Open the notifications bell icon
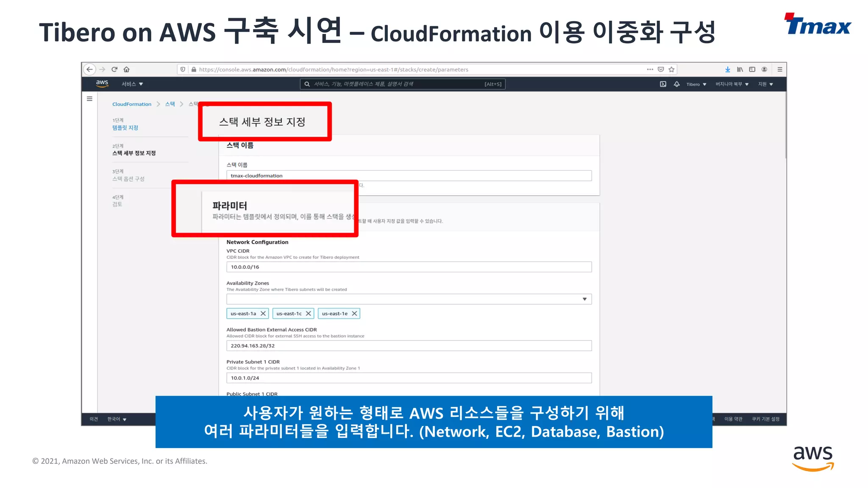868x488 pixels. tap(677, 84)
